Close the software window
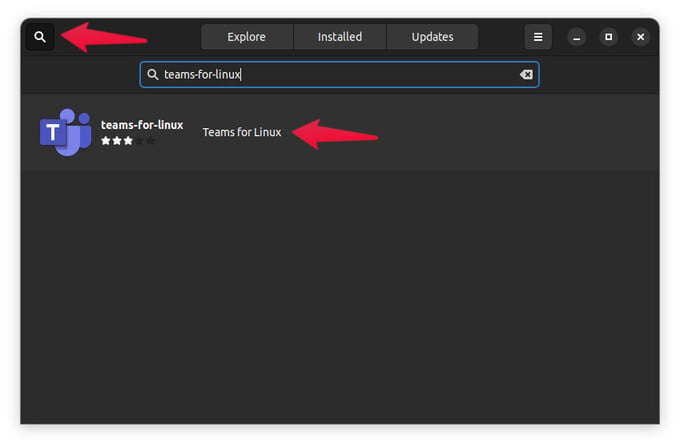Image resolution: width=680 pixels, height=447 pixels. click(x=641, y=37)
